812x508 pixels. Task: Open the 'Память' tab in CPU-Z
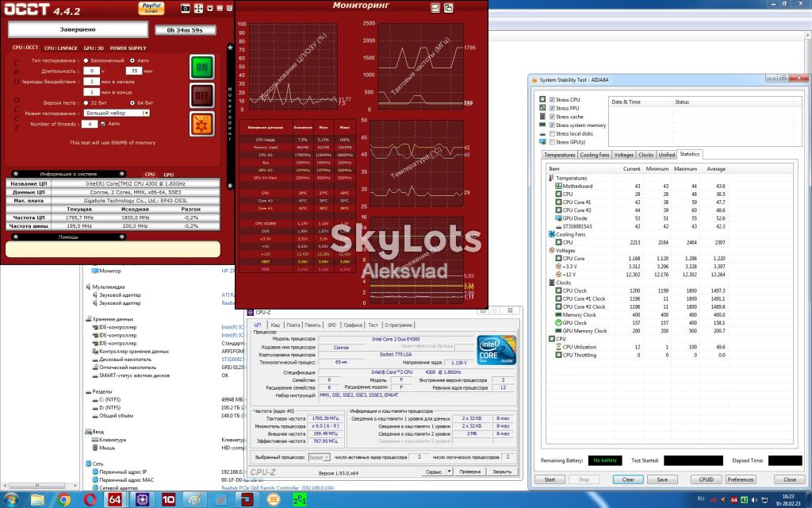coord(312,325)
